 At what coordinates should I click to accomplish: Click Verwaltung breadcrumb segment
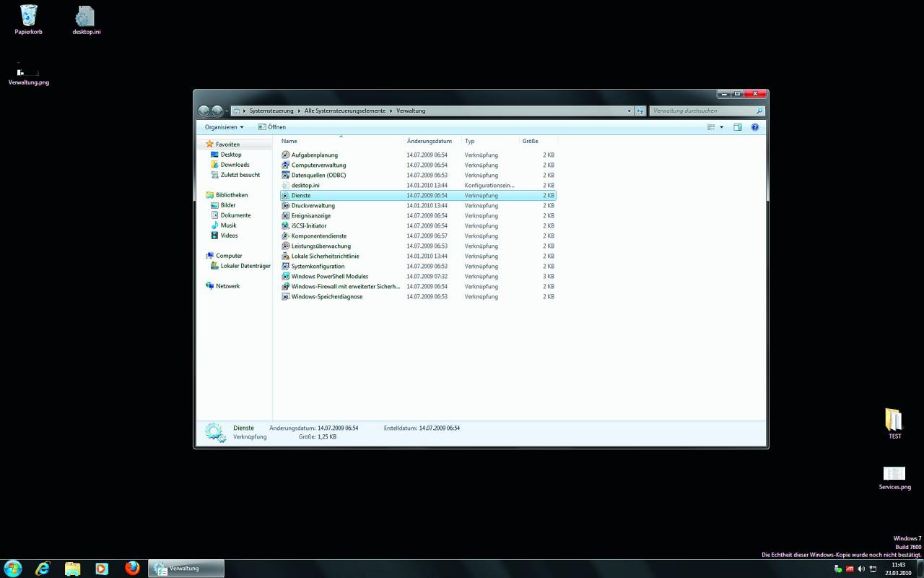pos(411,111)
